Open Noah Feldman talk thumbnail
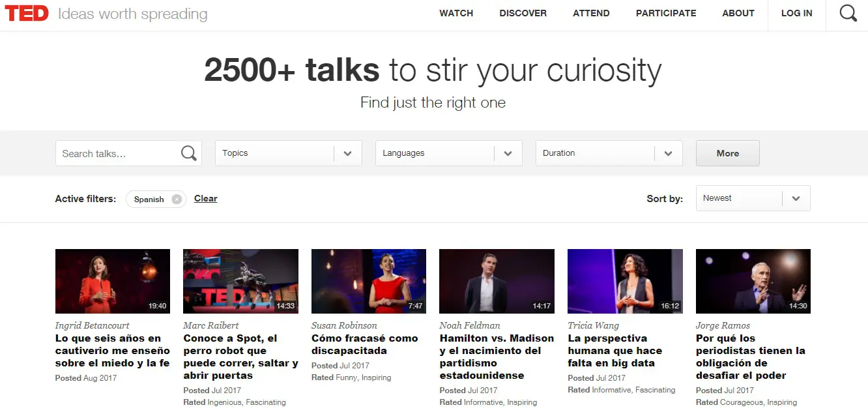 tap(497, 281)
